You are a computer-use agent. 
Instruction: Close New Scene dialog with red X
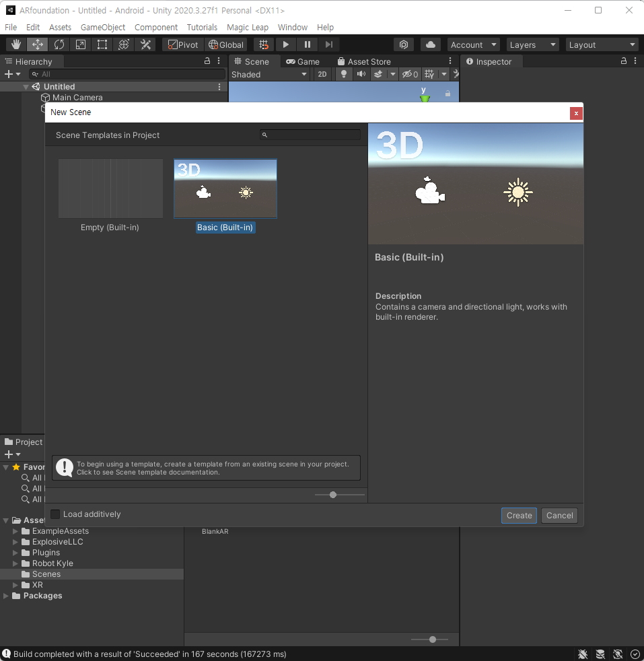[576, 113]
